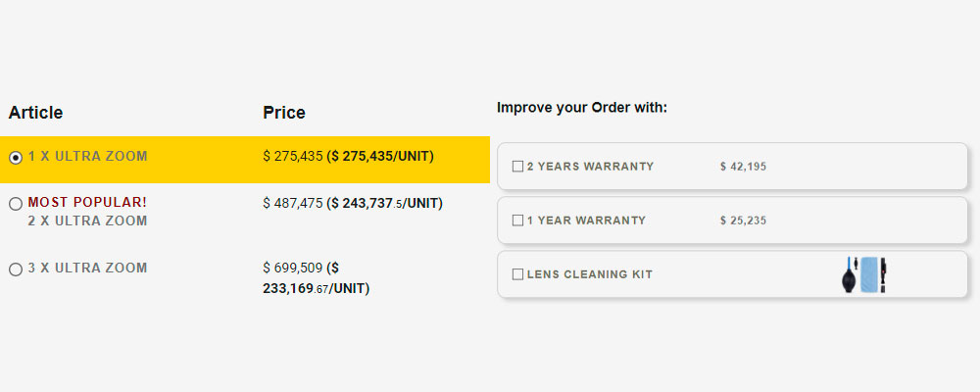The width and height of the screenshot is (980, 392).
Task: Click the 3 X ULTRA ZOOM label text
Action: click(x=87, y=269)
